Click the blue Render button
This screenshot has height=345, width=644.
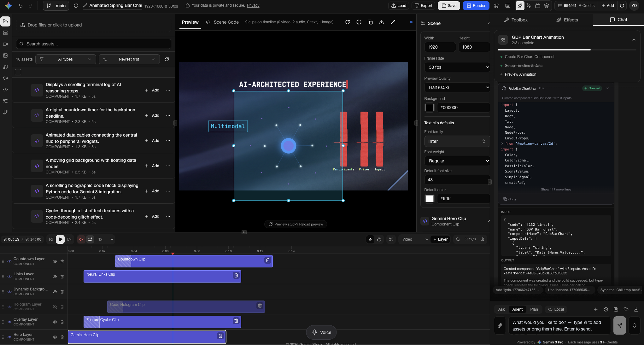(476, 6)
